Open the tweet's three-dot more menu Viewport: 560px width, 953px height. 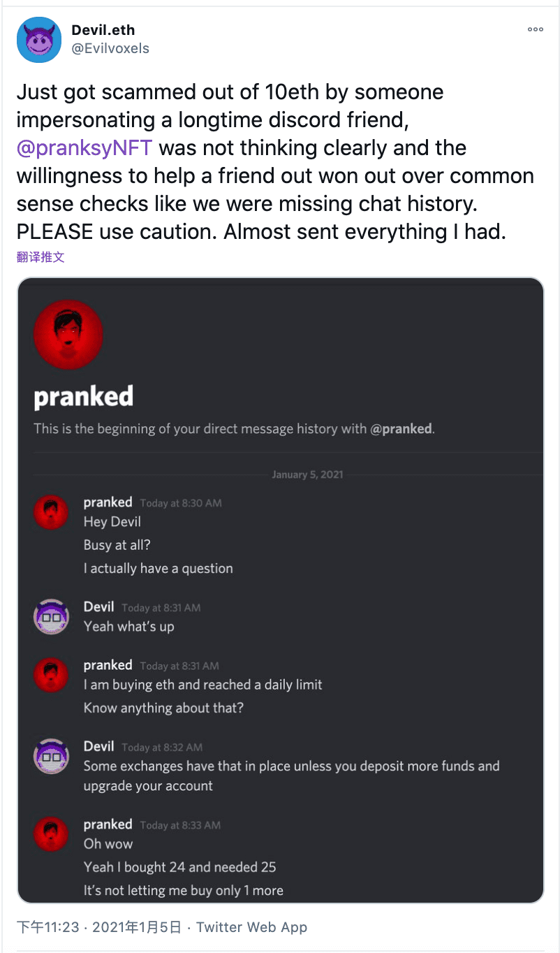535,29
